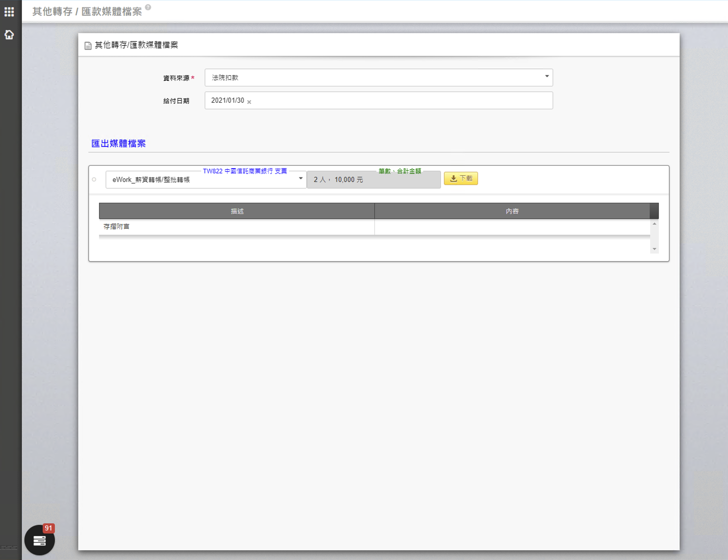Click the 匯出媒體檔案 section heading

118,144
